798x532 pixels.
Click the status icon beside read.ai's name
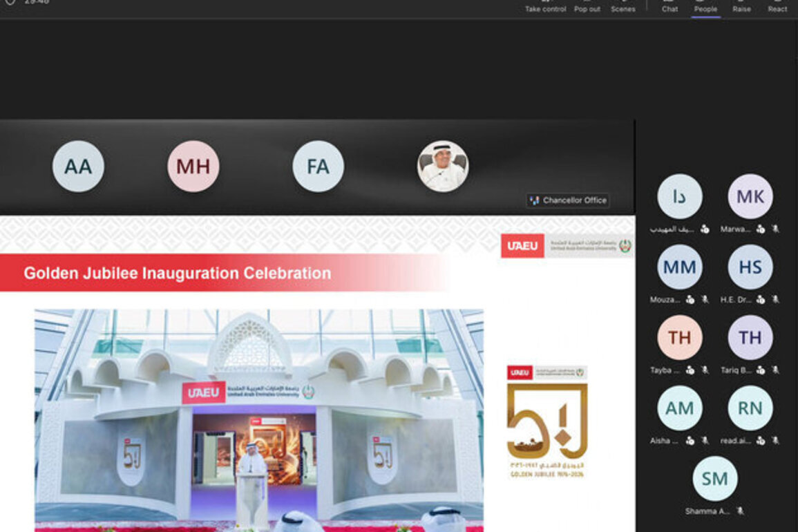[x=760, y=441]
